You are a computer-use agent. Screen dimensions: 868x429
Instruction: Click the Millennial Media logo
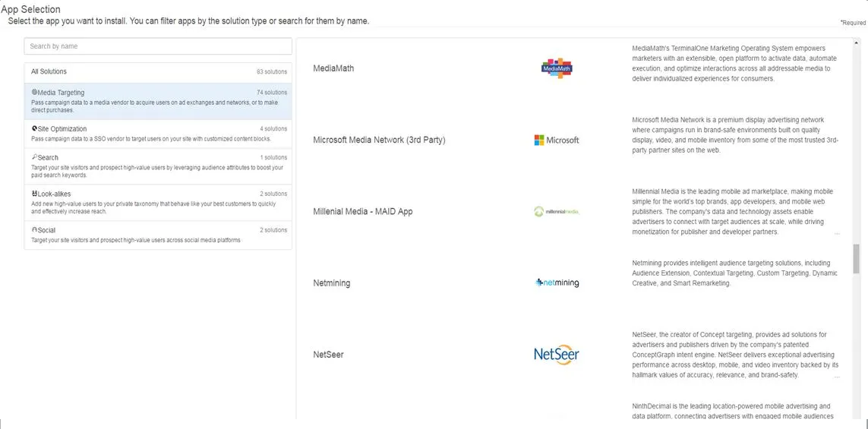point(557,211)
